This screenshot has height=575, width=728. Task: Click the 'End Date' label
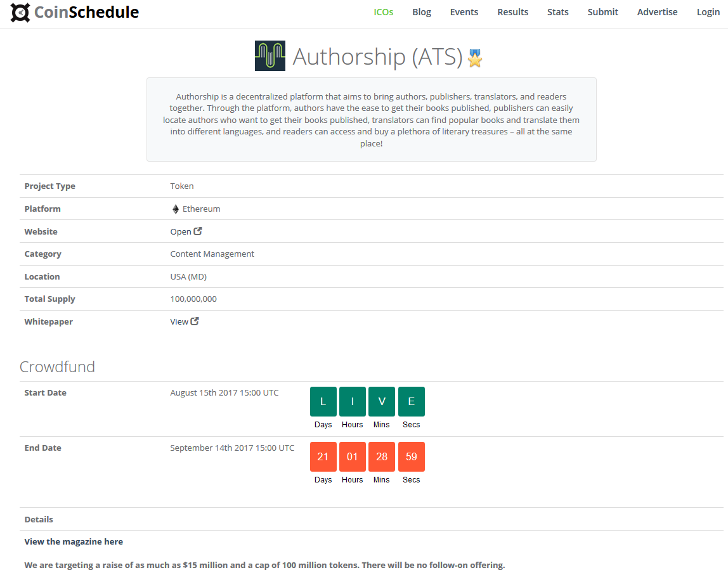coord(42,448)
